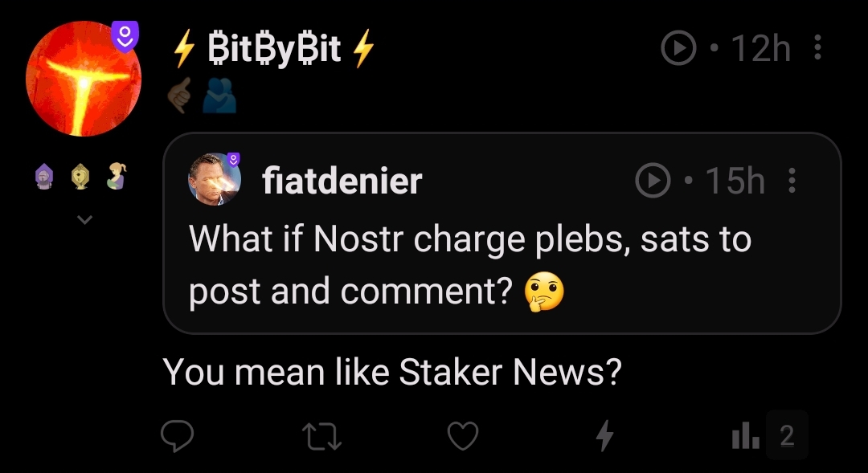868x473 pixels.
Task: Like the note with the heart icon
Action: [462, 436]
